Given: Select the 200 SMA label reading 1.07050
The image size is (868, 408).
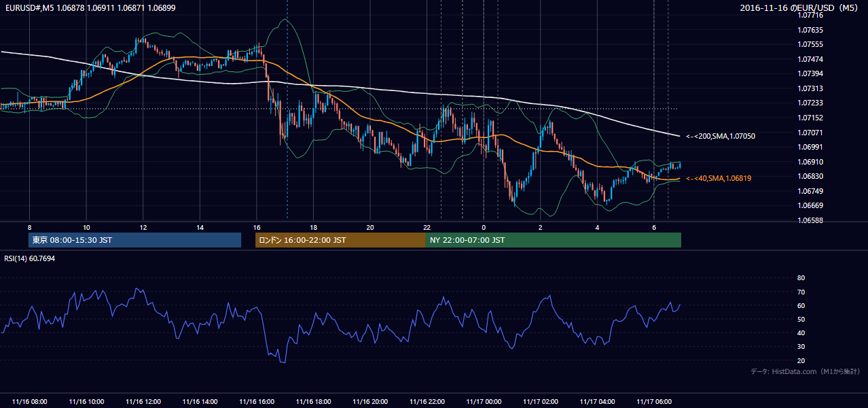Looking at the screenshot, I should pos(721,136).
